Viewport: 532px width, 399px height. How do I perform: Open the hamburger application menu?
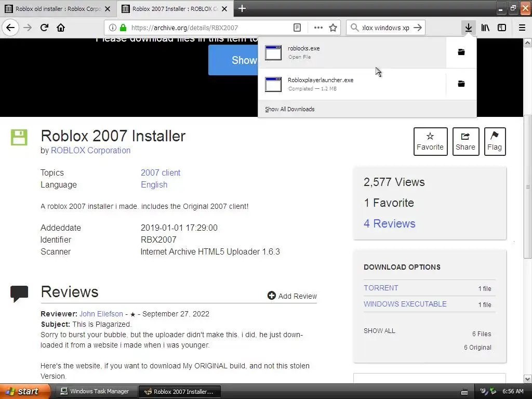[x=522, y=28]
